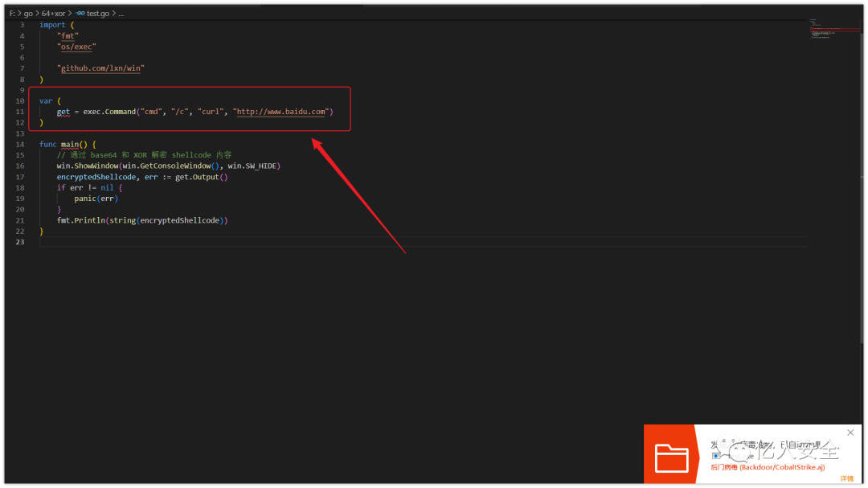
Task: Click the Go file icon in breadcrumb
Action: pyautogui.click(x=81, y=14)
